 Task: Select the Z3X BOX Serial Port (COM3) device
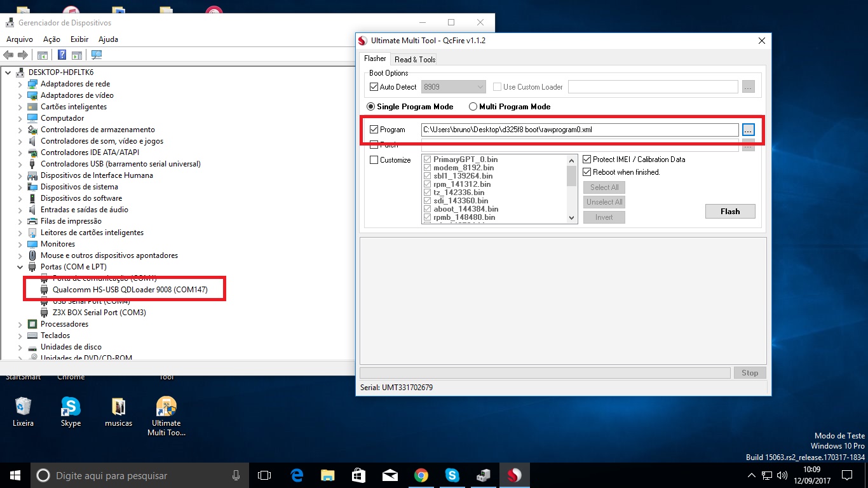tap(99, 313)
